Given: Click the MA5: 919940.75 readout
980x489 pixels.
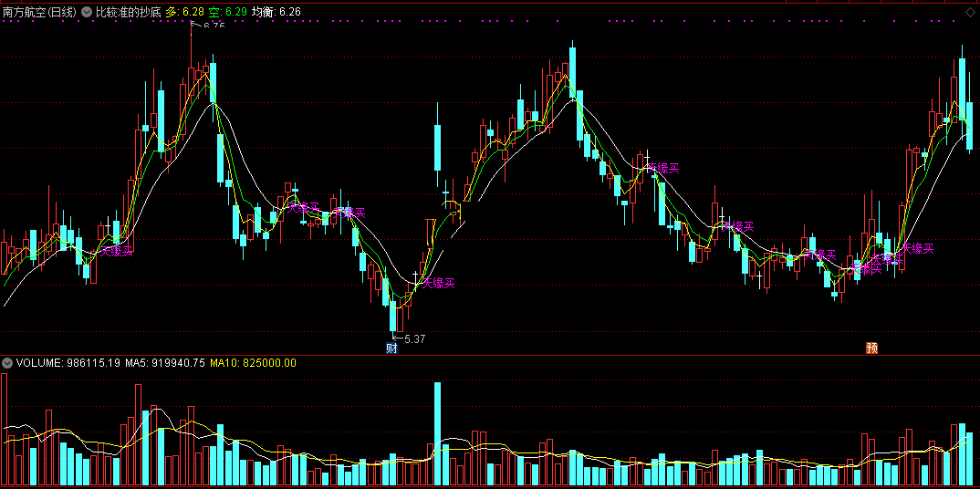Looking at the screenshot, I should (165, 362).
